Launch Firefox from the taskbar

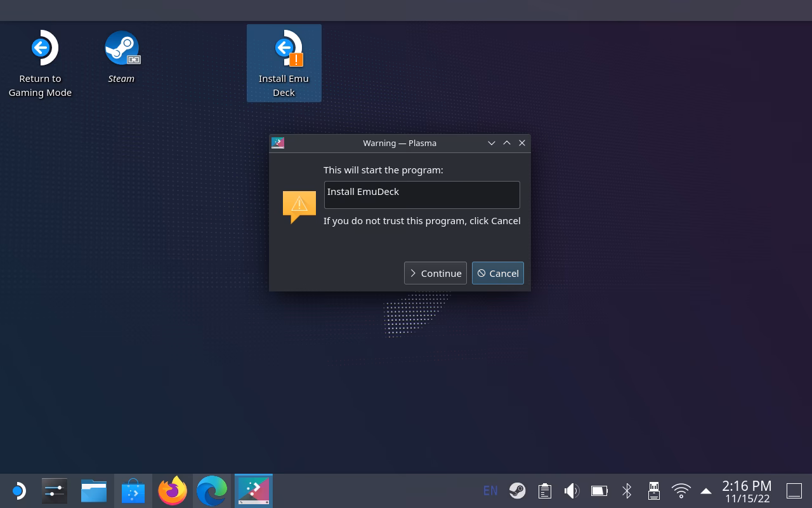(x=173, y=491)
